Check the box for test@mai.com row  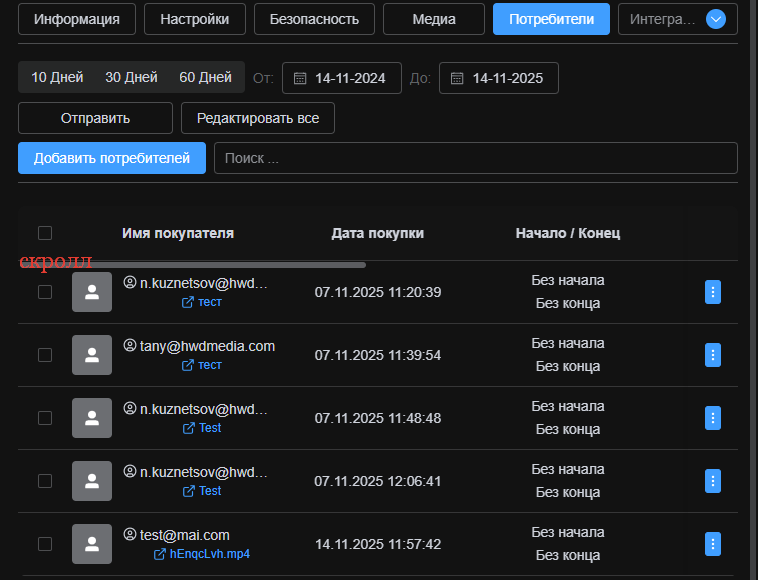[45, 544]
